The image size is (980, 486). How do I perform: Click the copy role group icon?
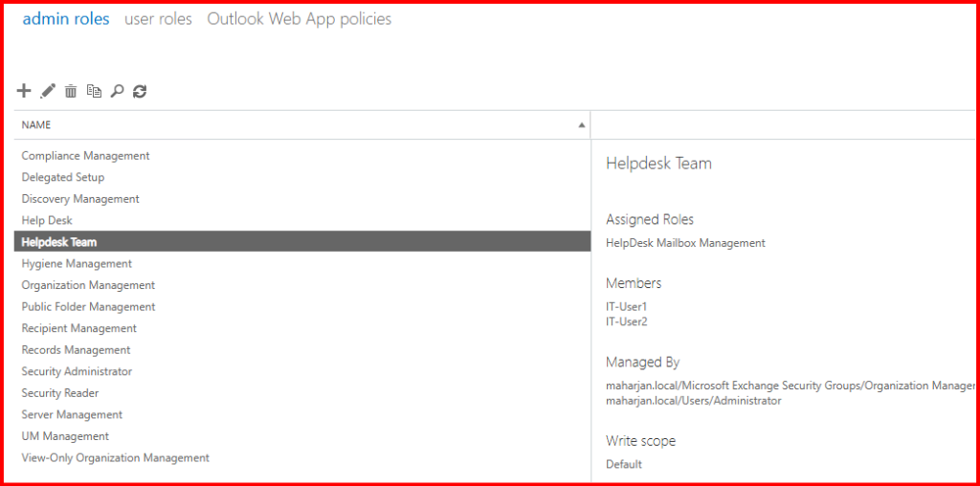pos(94,91)
